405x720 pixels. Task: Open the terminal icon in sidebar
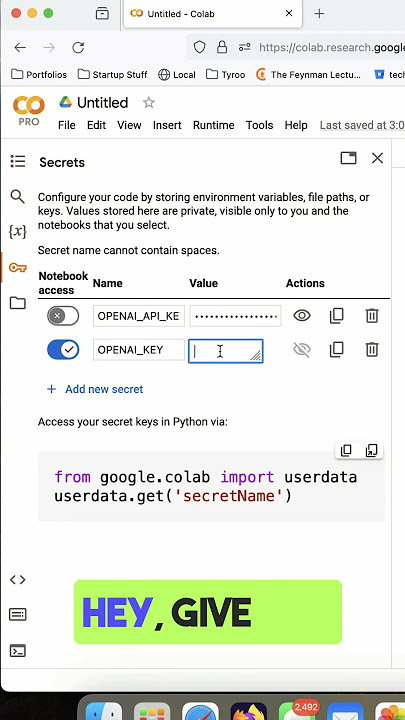coord(17,651)
